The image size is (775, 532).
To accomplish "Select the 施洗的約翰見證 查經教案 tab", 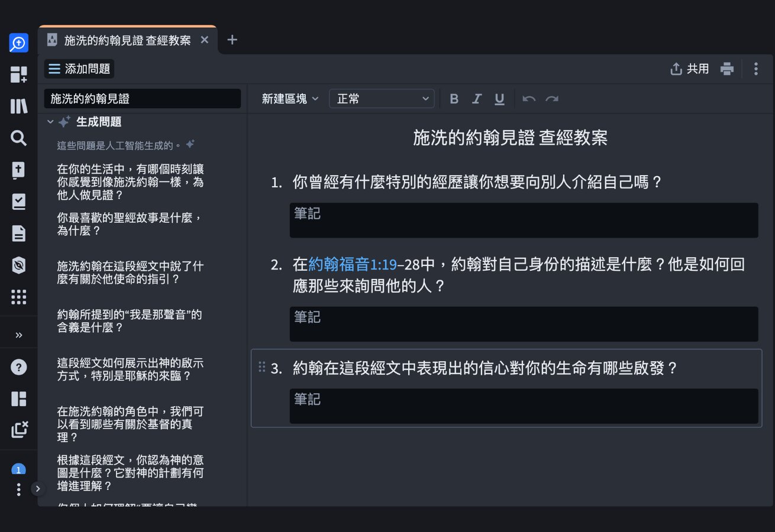I will click(x=127, y=40).
